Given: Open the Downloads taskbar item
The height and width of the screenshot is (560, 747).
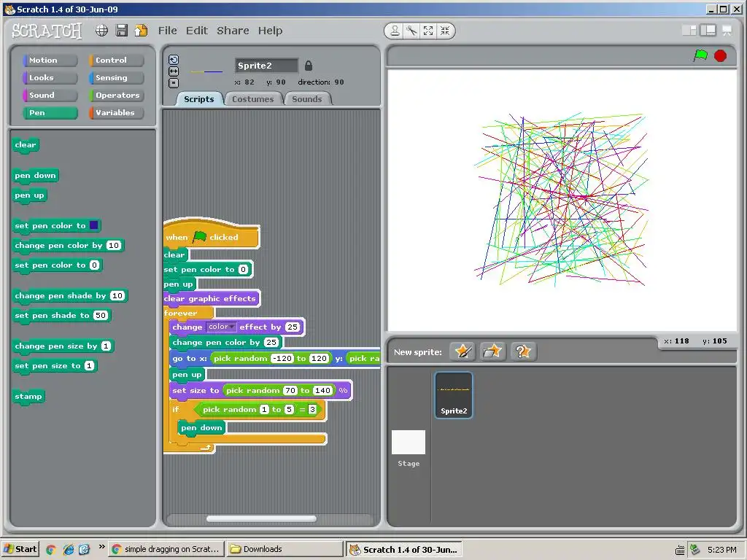Looking at the screenshot, I should point(285,549).
